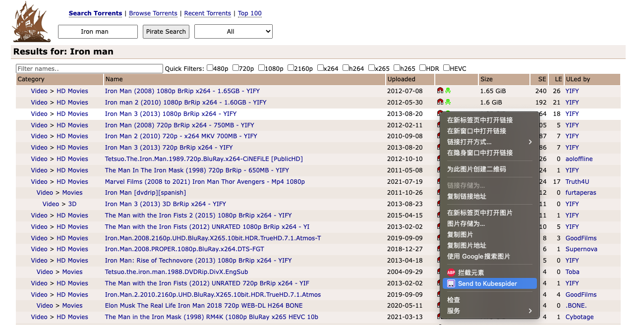
Task: Go to the Recent Torrents link
Action: pos(208,13)
